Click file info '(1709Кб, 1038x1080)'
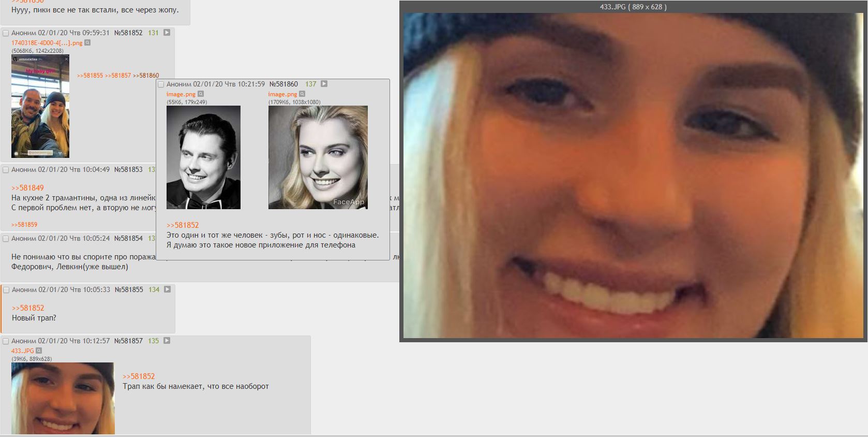This screenshot has width=868, height=437. (294, 102)
